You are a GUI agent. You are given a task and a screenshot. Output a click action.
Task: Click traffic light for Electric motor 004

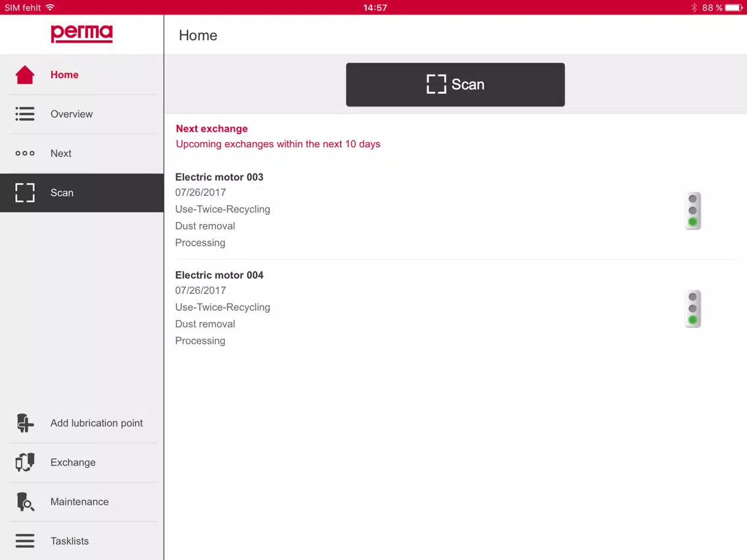(692, 308)
